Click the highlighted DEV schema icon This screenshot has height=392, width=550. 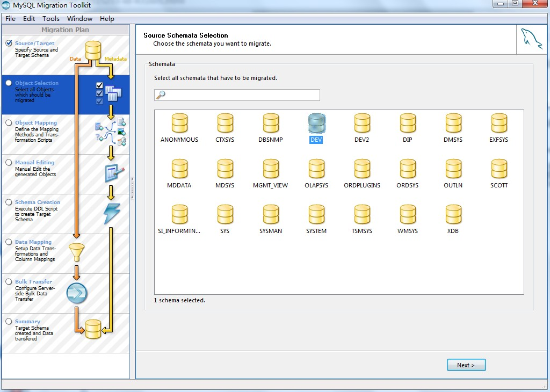point(316,123)
